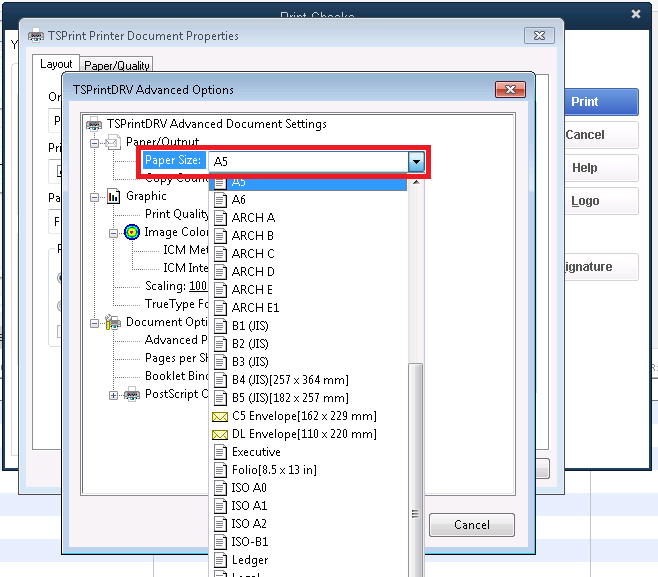The height and width of the screenshot is (577, 658).
Task: Select B5 (JIS) 182 x 257 mm
Action: click(310, 398)
